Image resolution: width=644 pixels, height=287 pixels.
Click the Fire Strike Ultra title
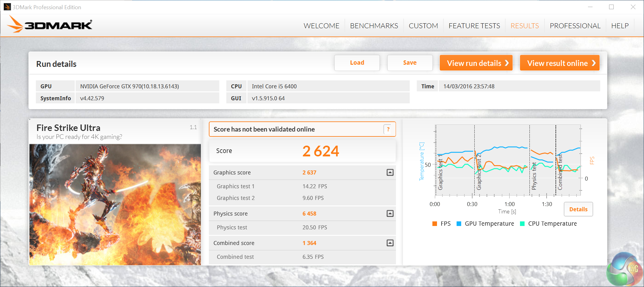point(68,128)
